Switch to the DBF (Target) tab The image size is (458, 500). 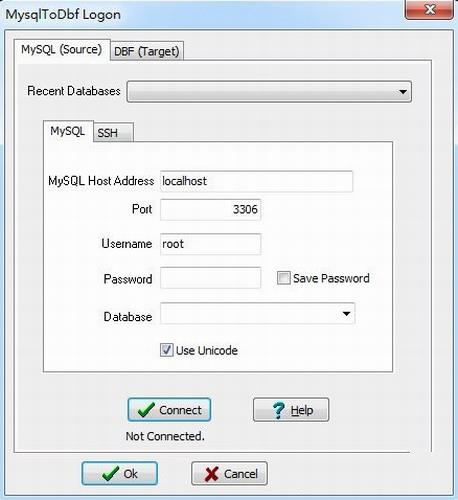[x=147, y=51]
